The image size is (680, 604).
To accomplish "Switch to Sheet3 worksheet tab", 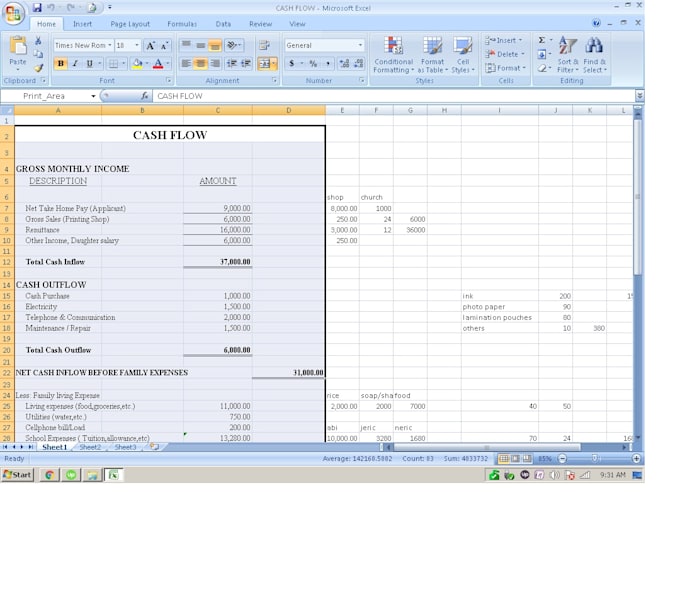I will [x=125, y=447].
